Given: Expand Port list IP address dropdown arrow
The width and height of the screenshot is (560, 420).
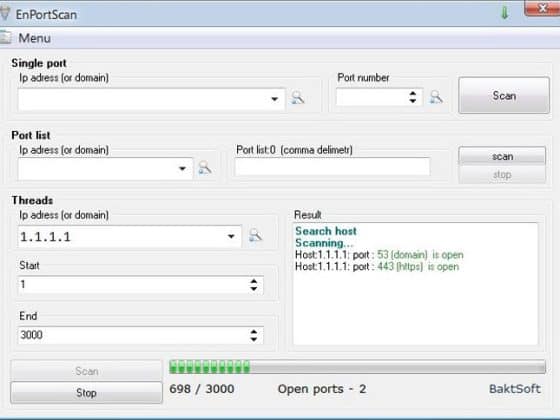Looking at the screenshot, I should pos(182,169).
